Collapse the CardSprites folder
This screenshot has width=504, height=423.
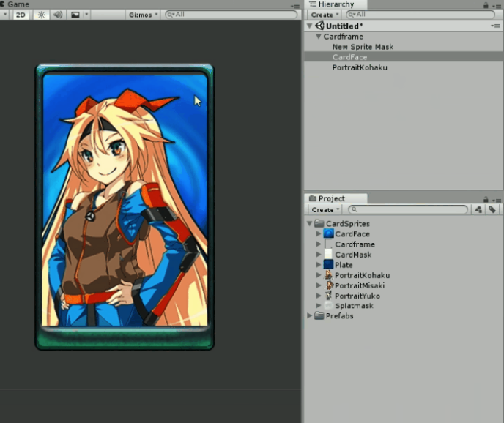[310, 223]
